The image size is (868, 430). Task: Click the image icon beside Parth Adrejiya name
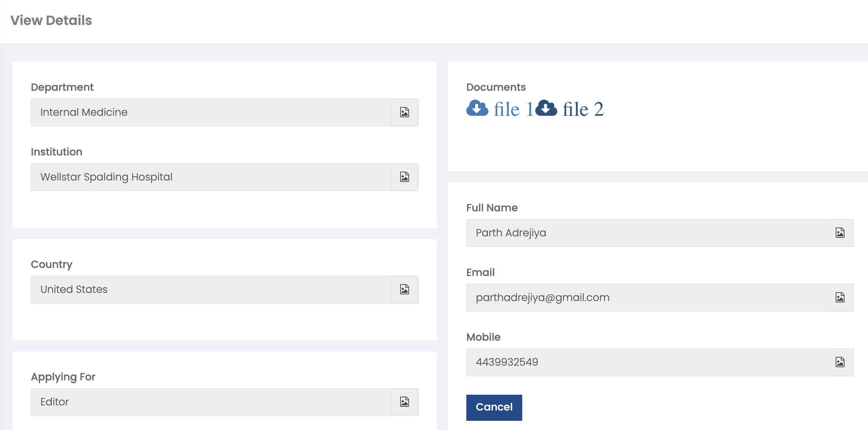[x=840, y=233]
